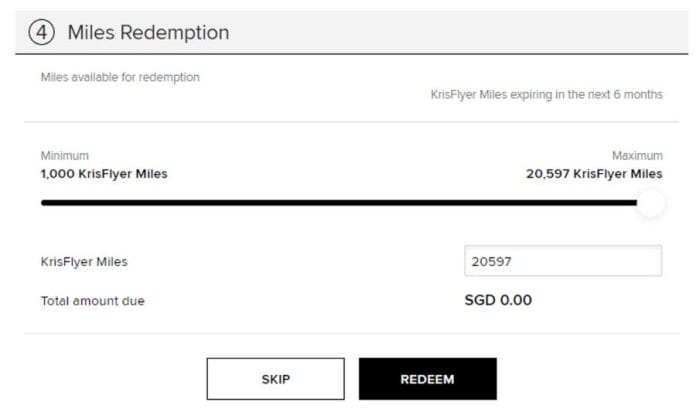The height and width of the screenshot is (419, 696).
Task: Select the 1,000 KrisFlyer Miles minimum value
Action: (104, 173)
